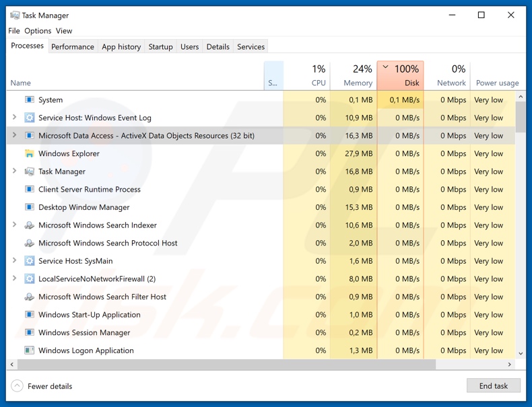Switch to the Startup tab
Viewport: 532px width, 407px height.
(160, 47)
